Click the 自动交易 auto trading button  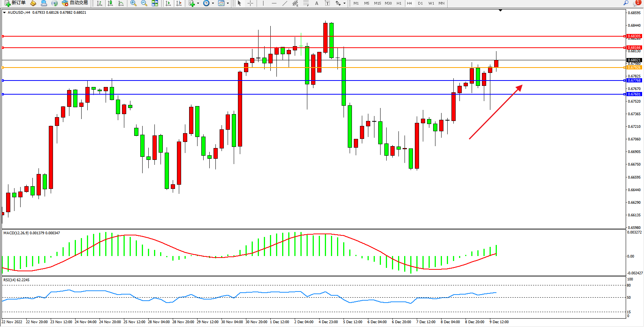point(75,3)
